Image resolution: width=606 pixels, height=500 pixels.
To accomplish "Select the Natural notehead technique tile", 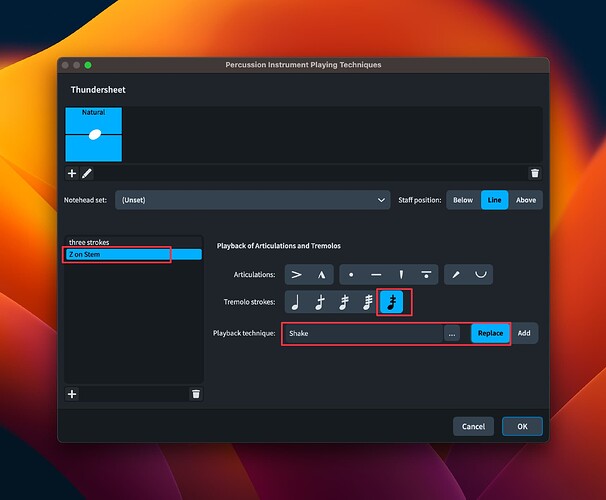I will pyautogui.click(x=94, y=134).
